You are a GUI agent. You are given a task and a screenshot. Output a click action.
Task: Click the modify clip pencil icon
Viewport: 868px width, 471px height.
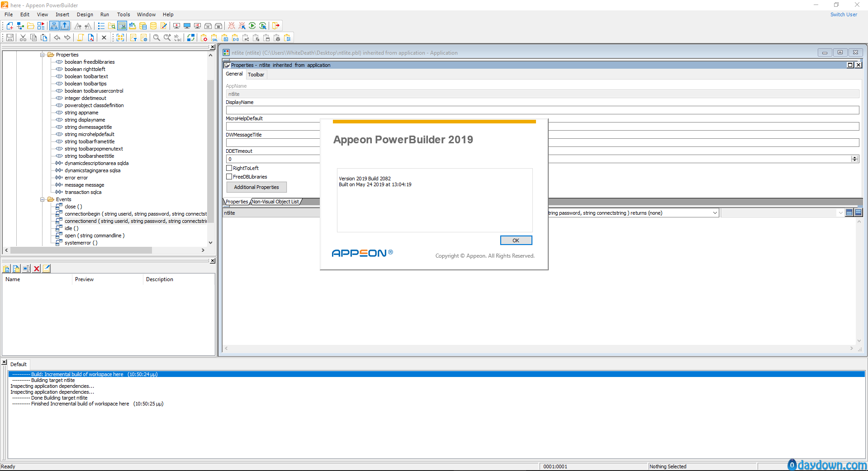pos(47,268)
